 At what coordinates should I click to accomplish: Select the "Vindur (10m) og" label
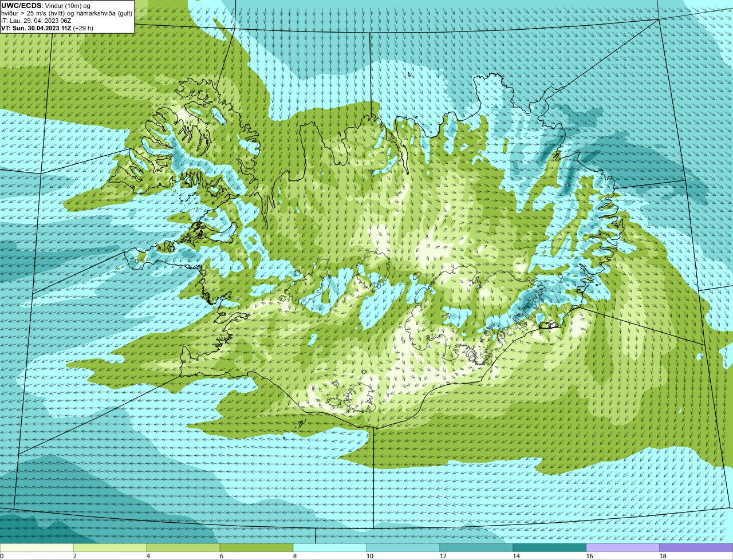(x=67, y=6)
